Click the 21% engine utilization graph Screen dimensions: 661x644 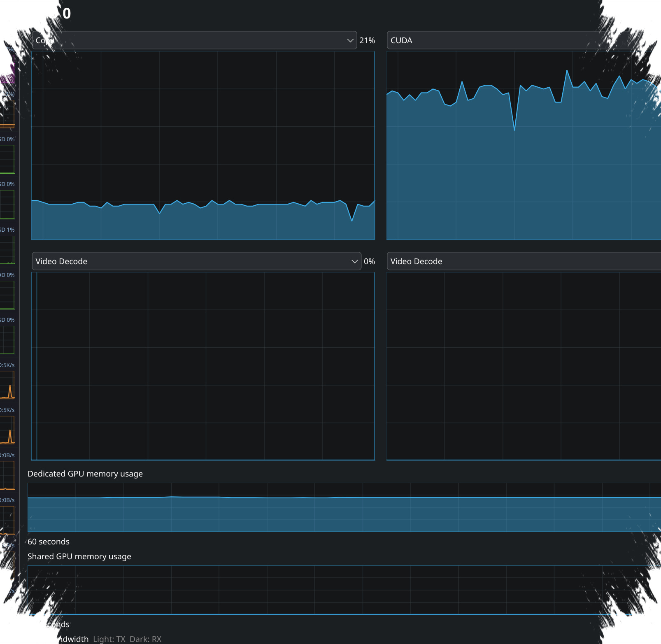point(203,146)
